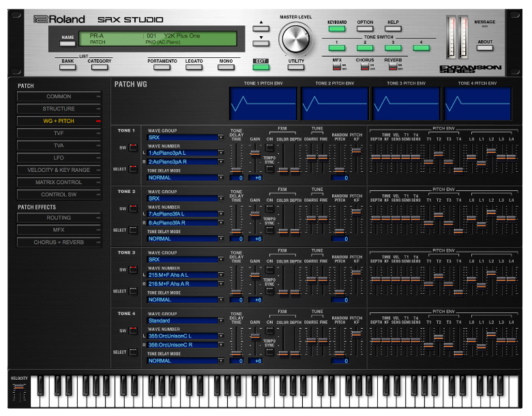Click the Tone 3 Pitch Env graph

tap(406, 104)
